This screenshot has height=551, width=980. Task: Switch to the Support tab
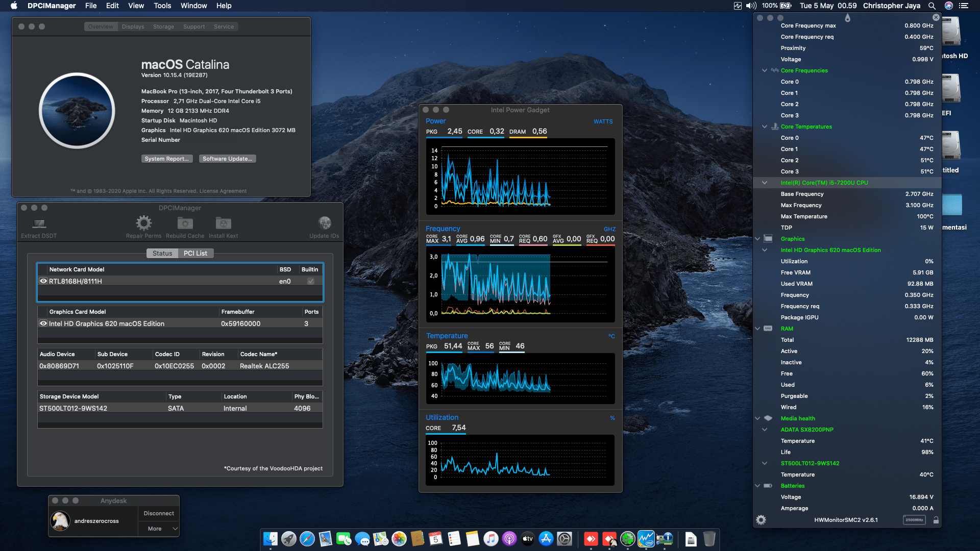coord(194,27)
